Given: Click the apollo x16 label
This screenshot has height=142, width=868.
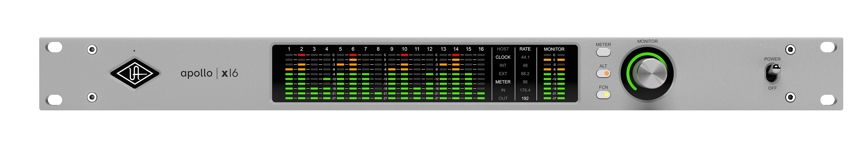Looking at the screenshot, I should click(x=209, y=73).
